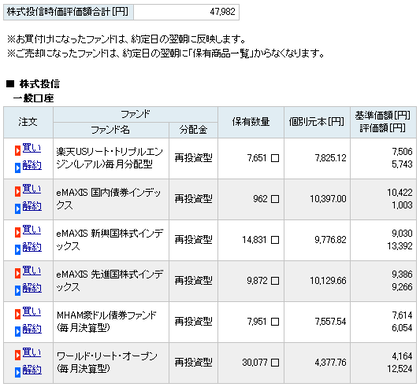The height and width of the screenshot is (387, 420).
Task: Click the individual principal value 7,557.54
Action: tap(331, 322)
